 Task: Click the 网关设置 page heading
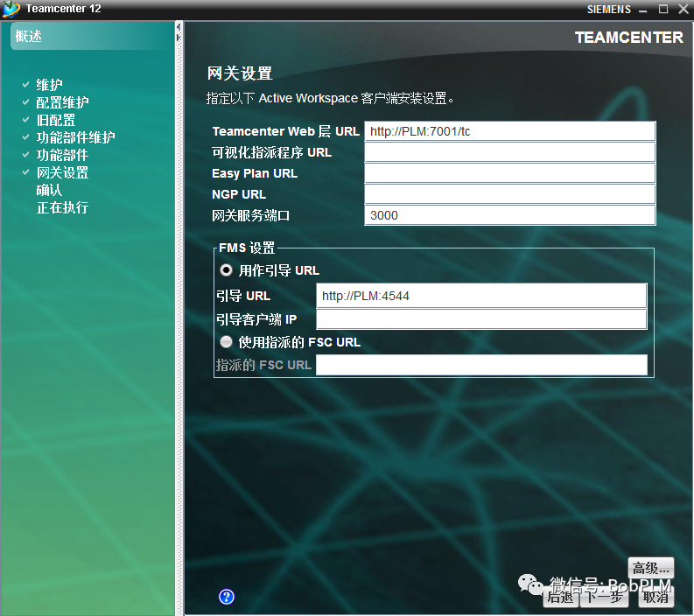pyautogui.click(x=240, y=73)
